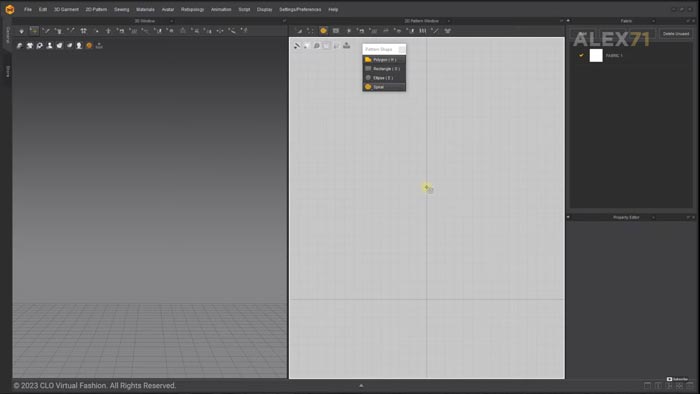Toggle the checkmark next to FABRIC 1
Screen dimensions: 700x394
point(581,55)
